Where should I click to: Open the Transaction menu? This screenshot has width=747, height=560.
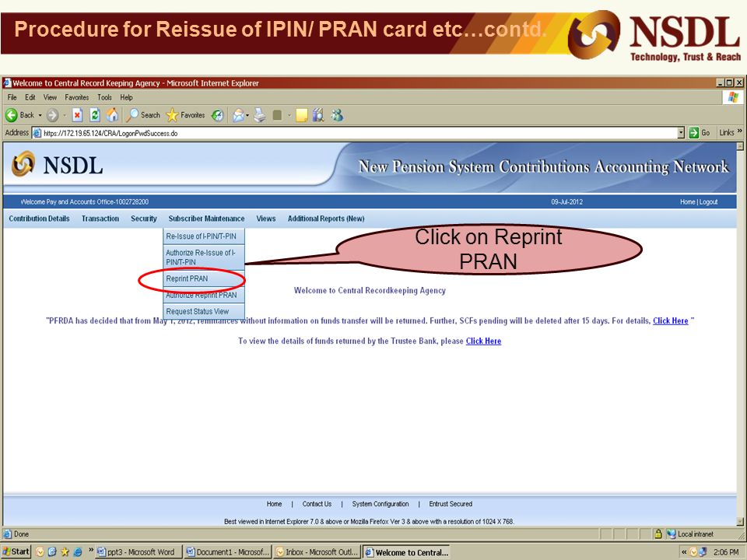point(100,219)
